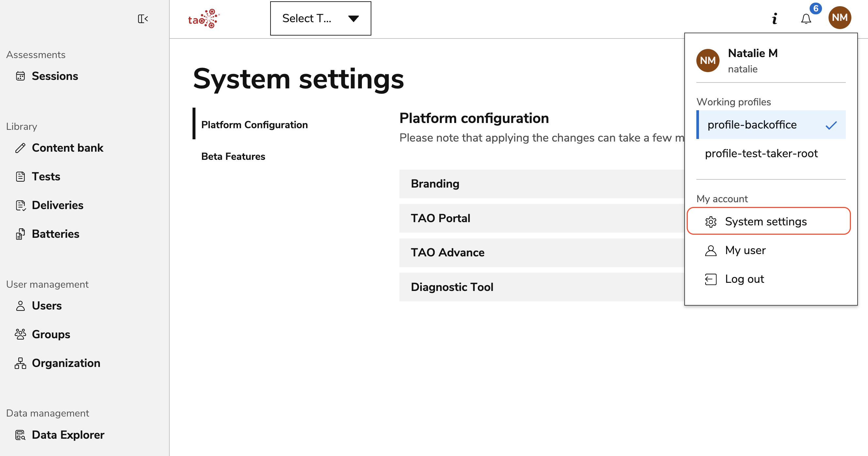868x456 pixels.
Task: Open the Organization hierarchy icon
Action: [x=21, y=363]
